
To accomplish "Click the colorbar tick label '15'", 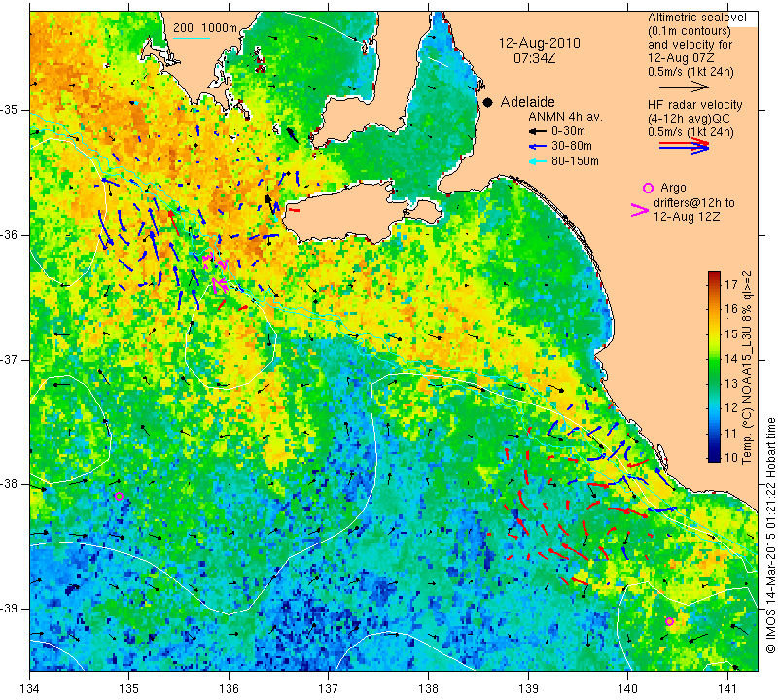I will [731, 333].
